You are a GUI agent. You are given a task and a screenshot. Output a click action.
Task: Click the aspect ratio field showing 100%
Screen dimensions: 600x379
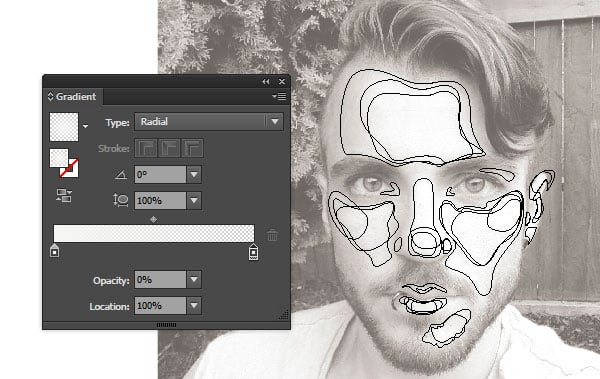160,200
